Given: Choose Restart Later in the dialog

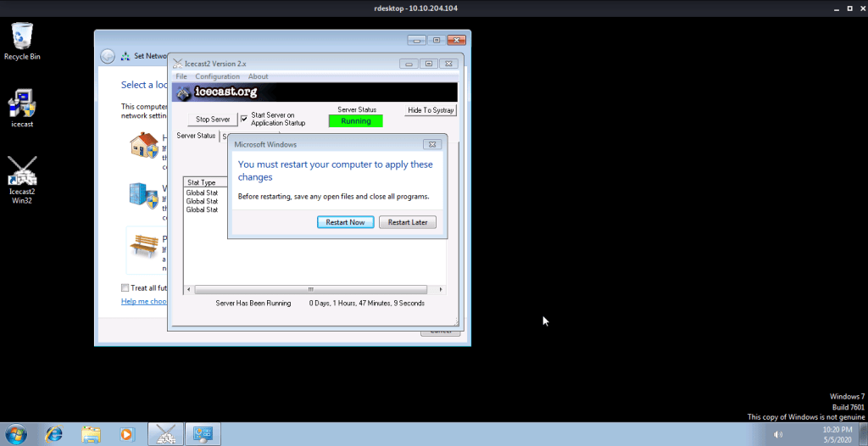Looking at the screenshot, I should click(407, 222).
